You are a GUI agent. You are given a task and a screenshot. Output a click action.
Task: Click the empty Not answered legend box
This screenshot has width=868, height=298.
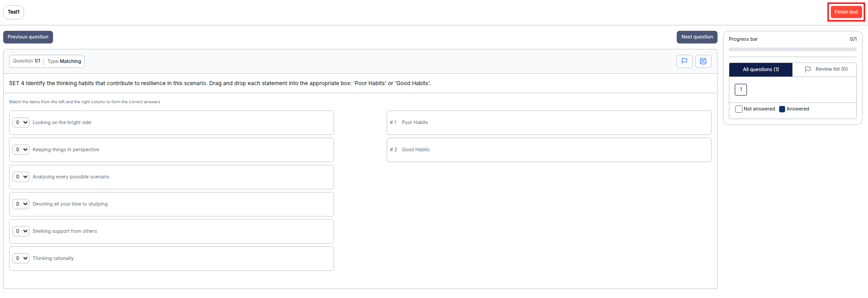coord(738,109)
